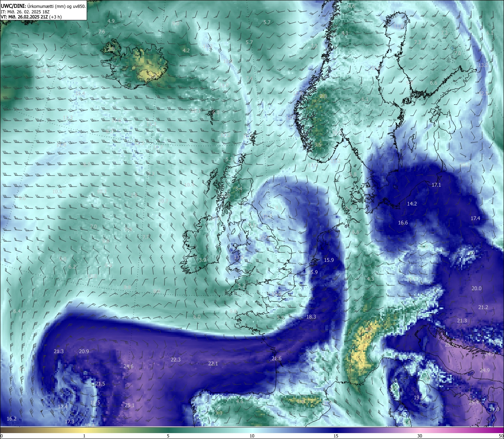The width and height of the screenshot is (504, 439).
Task: Click the map value 3.9 over Ireland
Action: point(202,260)
